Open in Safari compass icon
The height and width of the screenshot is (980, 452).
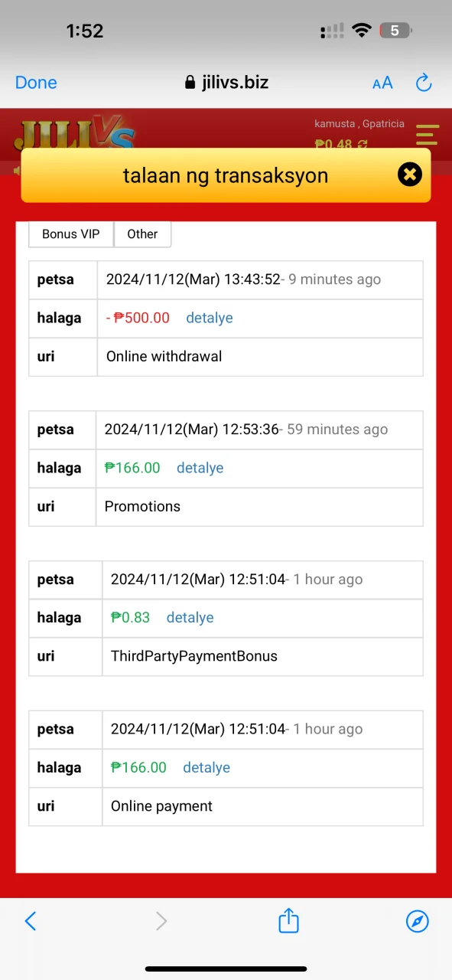click(418, 921)
